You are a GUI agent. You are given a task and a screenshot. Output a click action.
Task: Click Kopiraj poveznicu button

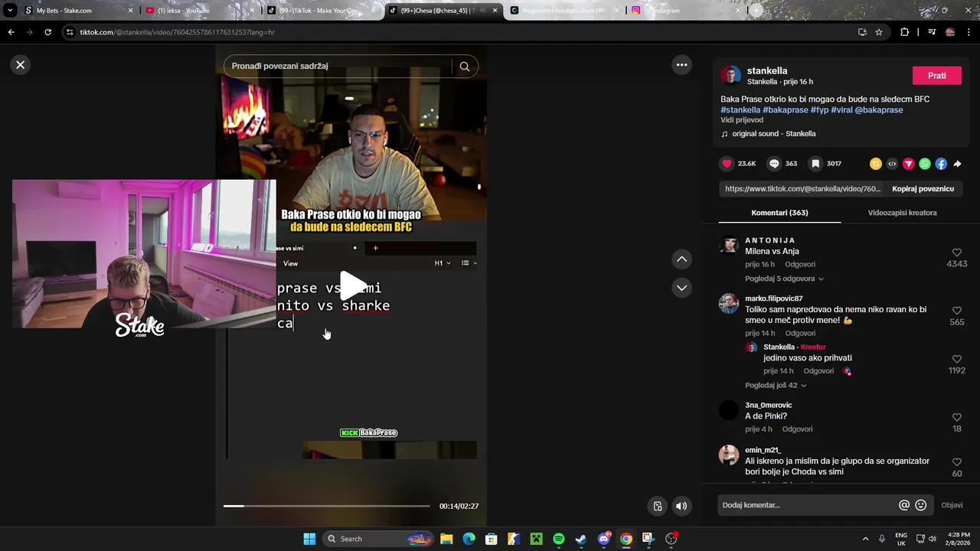[923, 188]
